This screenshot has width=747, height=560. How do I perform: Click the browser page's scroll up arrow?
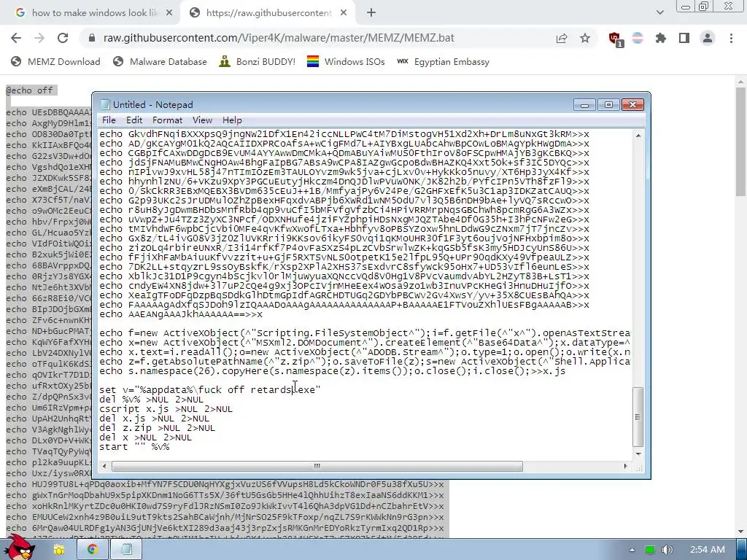pyautogui.click(x=741, y=82)
